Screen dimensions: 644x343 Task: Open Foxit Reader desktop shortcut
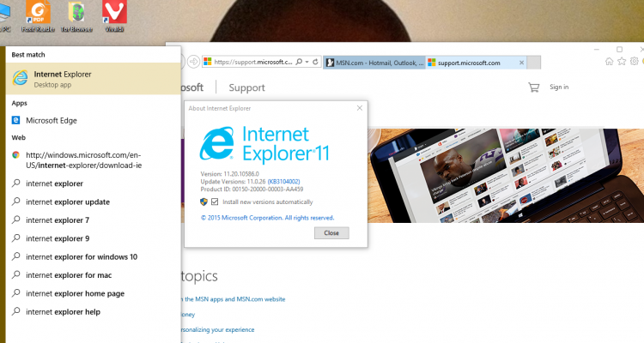coord(38,16)
